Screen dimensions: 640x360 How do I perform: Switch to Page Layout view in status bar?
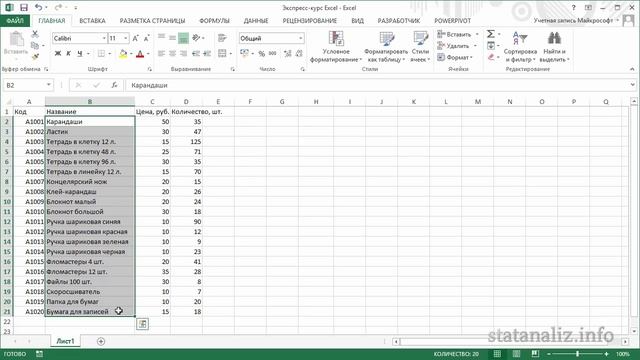[x=516, y=354]
